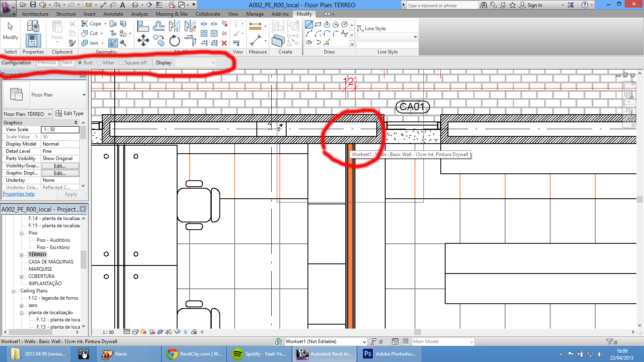Open the Structure ribbon tab
This screenshot has width=644, height=362.
[x=66, y=14]
